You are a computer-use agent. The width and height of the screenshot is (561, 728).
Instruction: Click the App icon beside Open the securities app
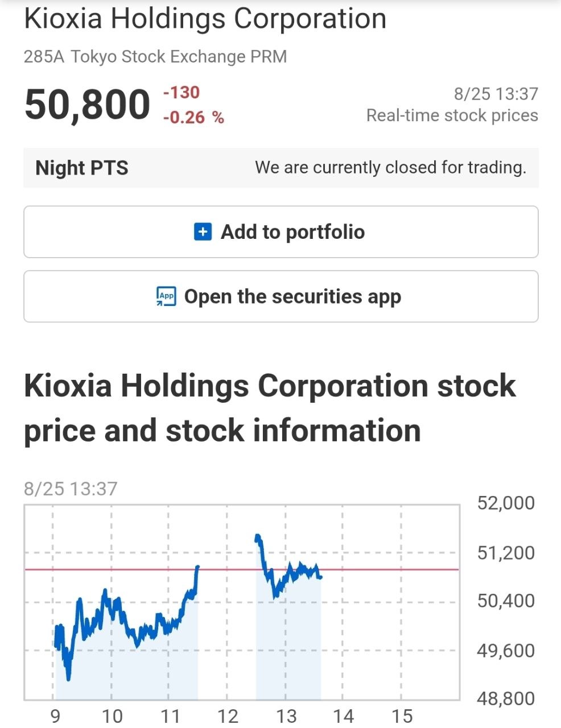click(166, 296)
